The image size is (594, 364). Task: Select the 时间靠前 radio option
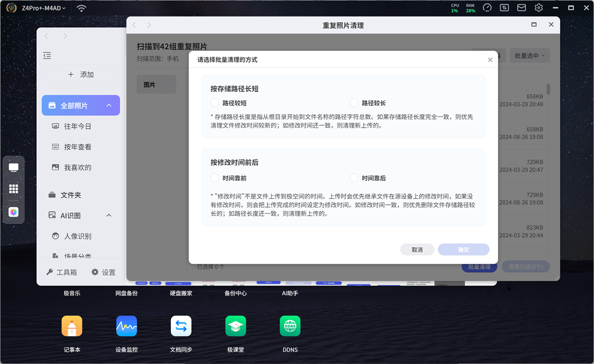[215, 178]
